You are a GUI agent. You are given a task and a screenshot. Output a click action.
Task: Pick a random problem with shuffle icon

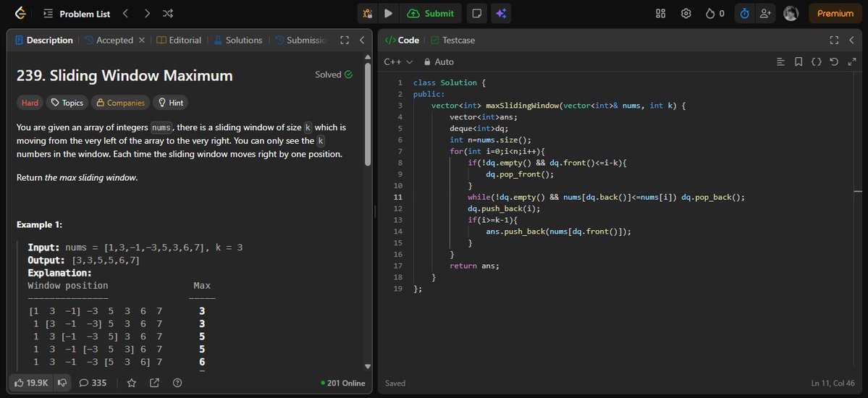click(x=168, y=13)
